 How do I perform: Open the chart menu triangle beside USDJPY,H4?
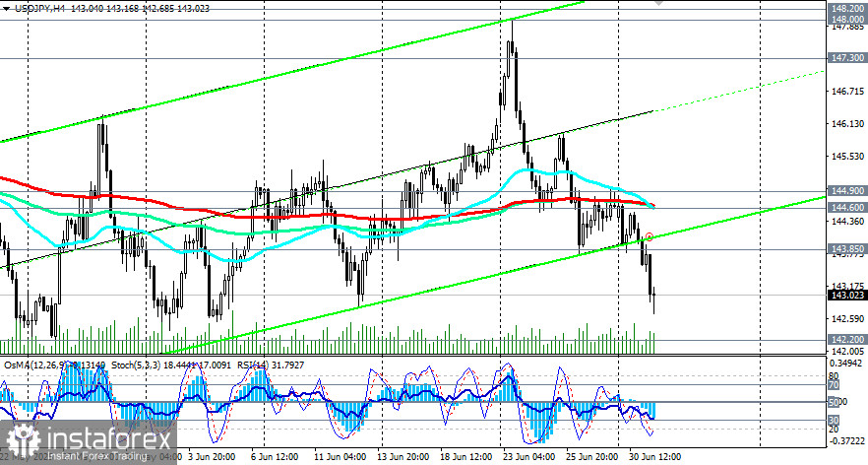pyautogui.click(x=6, y=8)
